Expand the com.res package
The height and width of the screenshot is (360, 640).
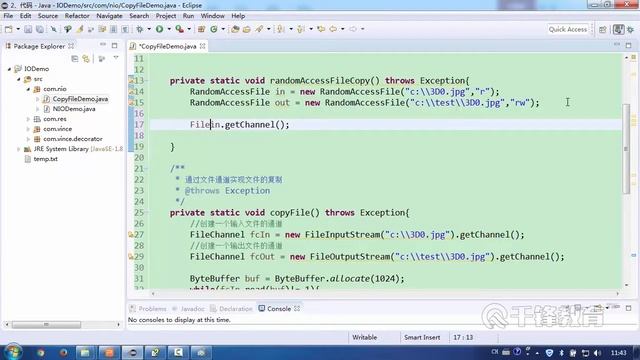tap(28, 119)
